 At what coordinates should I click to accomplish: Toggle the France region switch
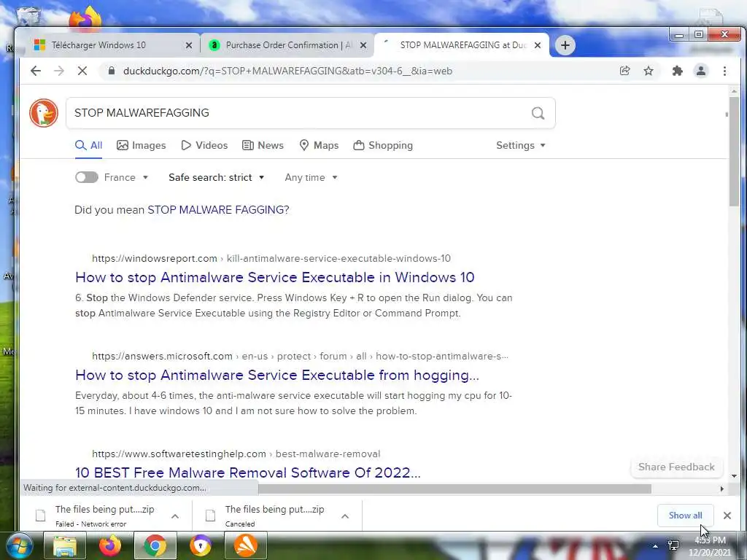(x=87, y=177)
